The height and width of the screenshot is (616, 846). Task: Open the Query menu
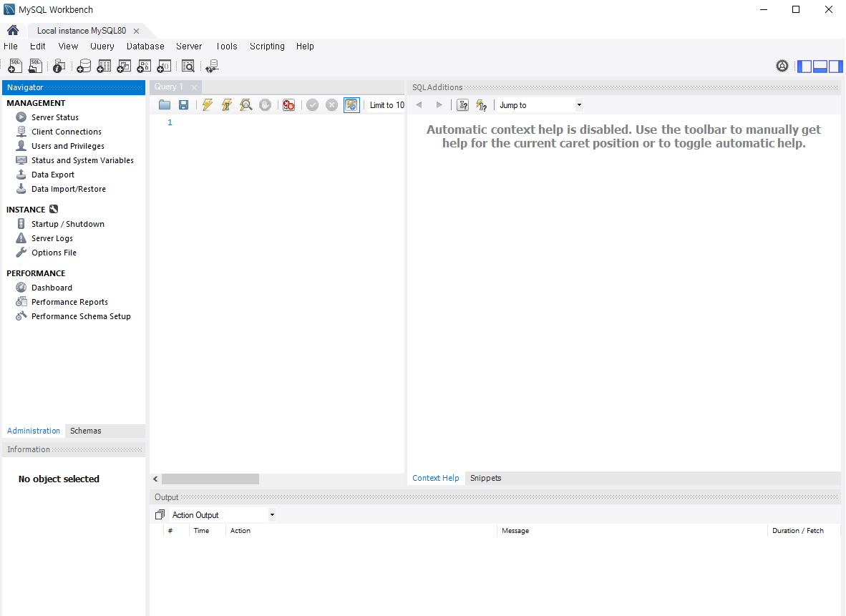tap(102, 46)
